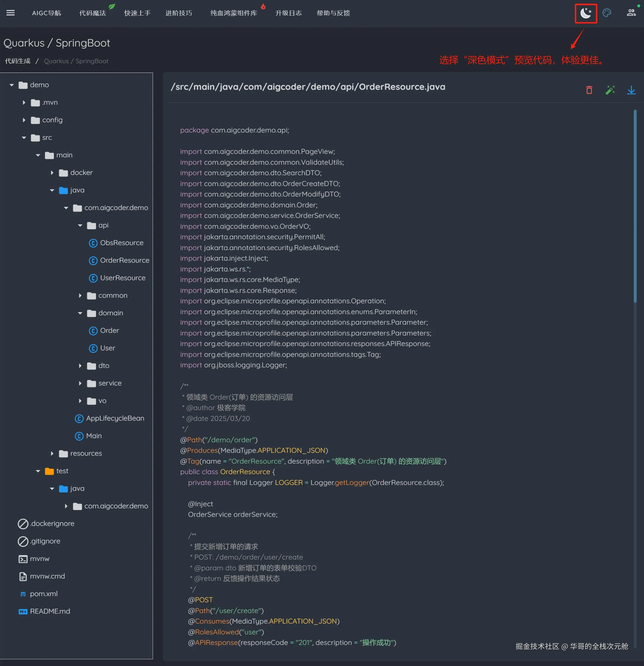Open the 帮助与反馈 link
The image size is (644, 666).
(333, 13)
